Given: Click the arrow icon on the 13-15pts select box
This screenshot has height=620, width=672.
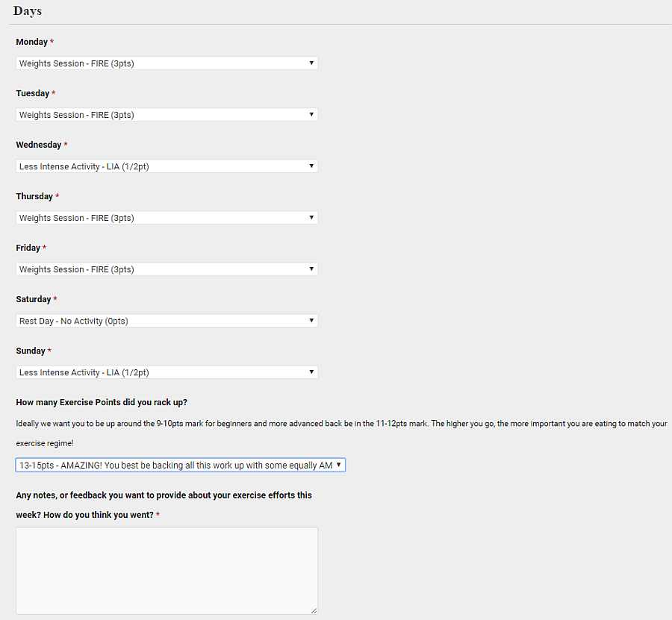Looking at the screenshot, I should coord(339,465).
